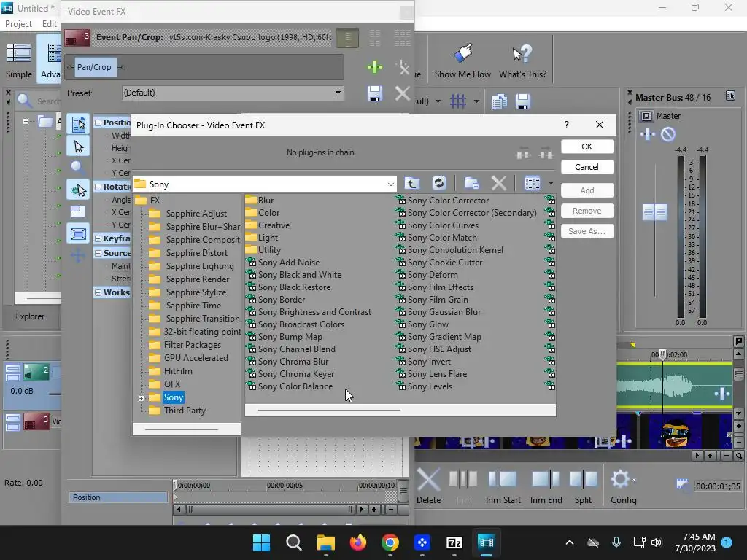The image size is (747, 560).
Task: Select Sony Gaussian Blur plug-in
Action: pyautogui.click(x=444, y=312)
